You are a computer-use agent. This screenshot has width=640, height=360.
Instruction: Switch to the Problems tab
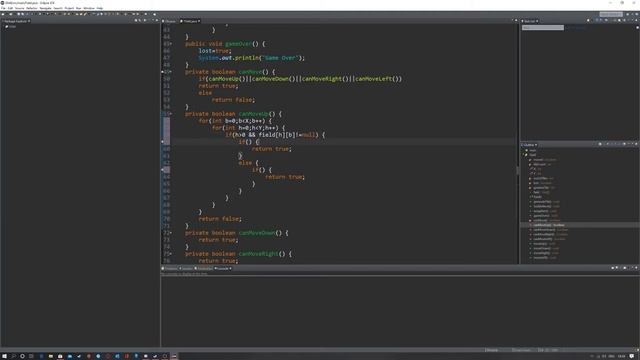[x=170, y=269]
